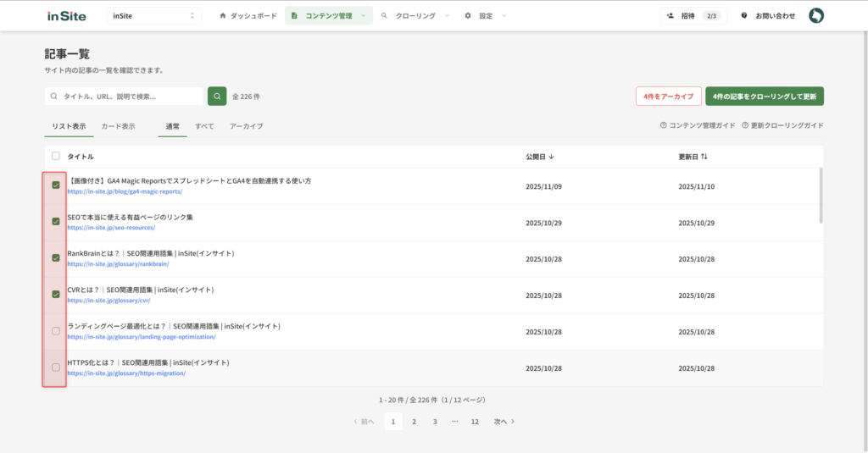Click the dashboard home icon
Image resolution: width=868 pixels, height=453 pixels.
[x=223, y=16]
